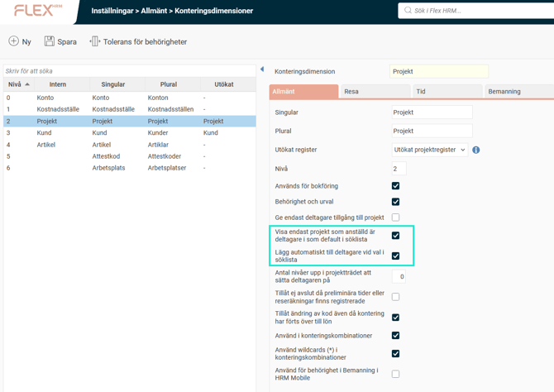Image resolution: width=554 pixels, height=392 pixels.
Task: Click the Skriv för att söka field
Action: point(128,71)
